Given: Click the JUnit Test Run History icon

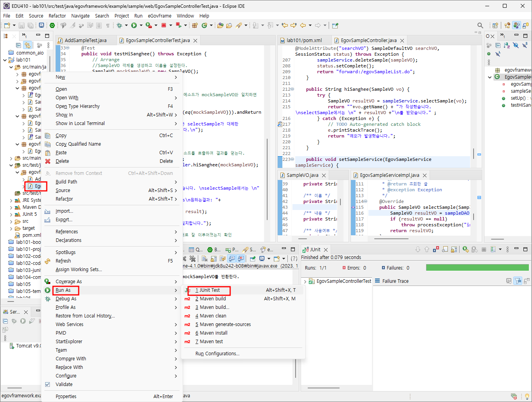Looking at the screenshot, I should click(493, 249).
